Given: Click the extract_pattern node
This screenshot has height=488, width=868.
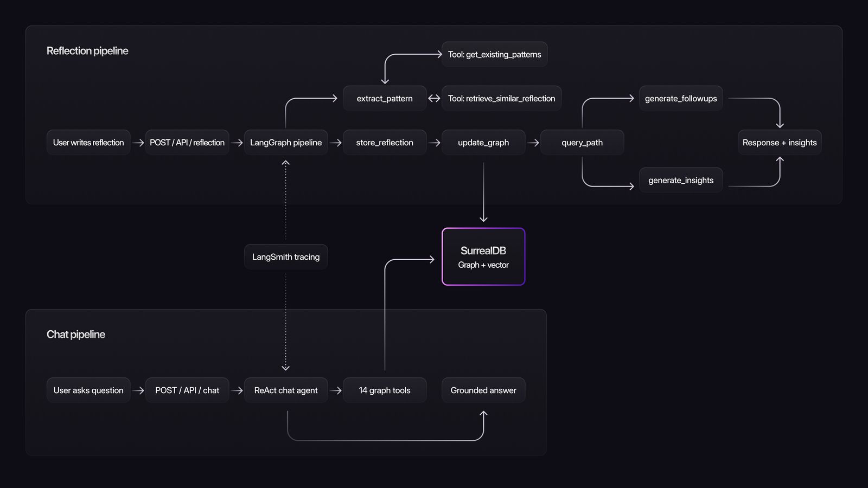Looking at the screenshot, I should [385, 98].
